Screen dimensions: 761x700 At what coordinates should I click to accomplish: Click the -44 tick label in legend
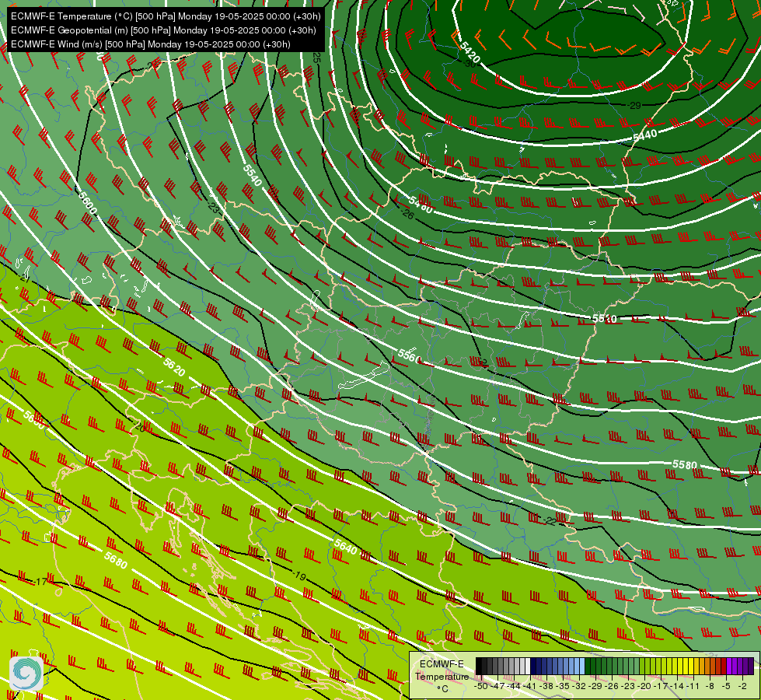pos(515,686)
